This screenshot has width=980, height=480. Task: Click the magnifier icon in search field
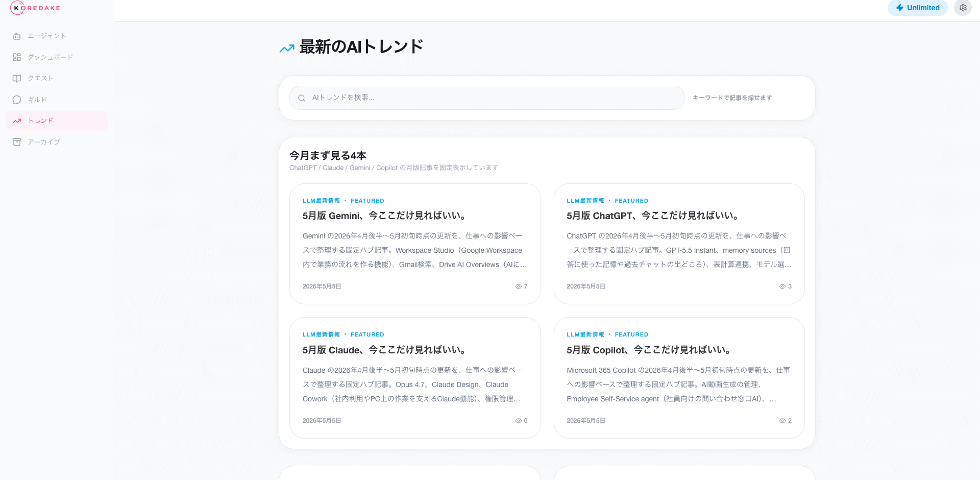point(302,98)
